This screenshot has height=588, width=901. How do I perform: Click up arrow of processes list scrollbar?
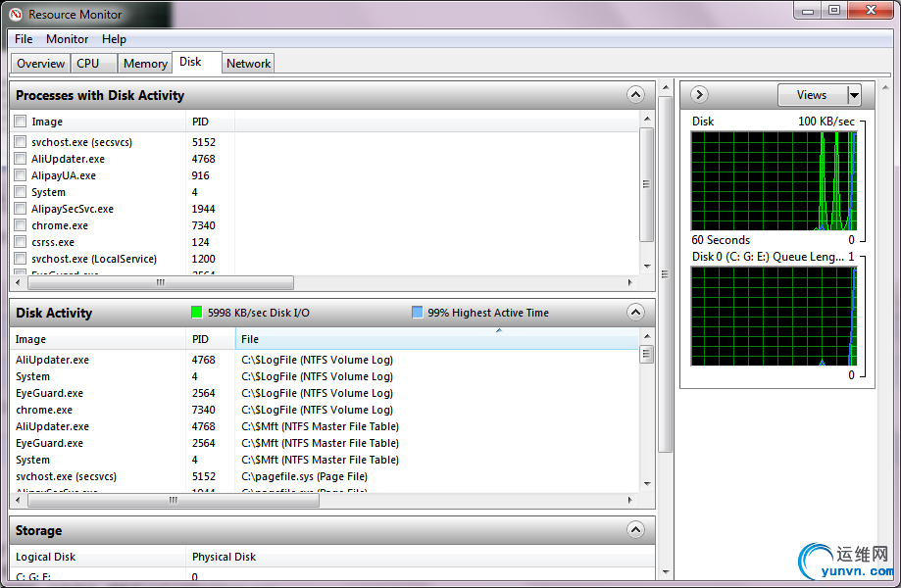coord(647,119)
